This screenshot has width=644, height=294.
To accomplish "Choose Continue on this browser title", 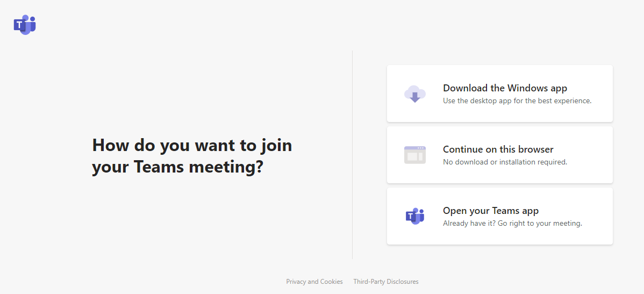I will point(498,149).
